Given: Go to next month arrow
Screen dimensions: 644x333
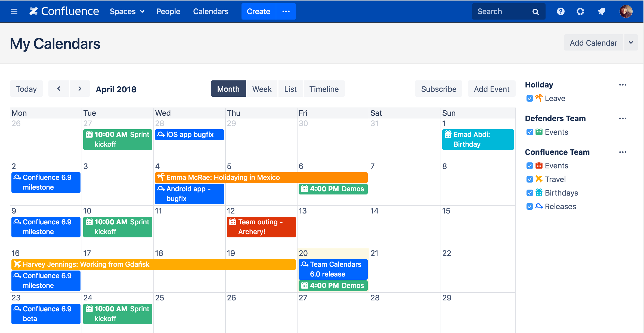Looking at the screenshot, I should point(80,89).
